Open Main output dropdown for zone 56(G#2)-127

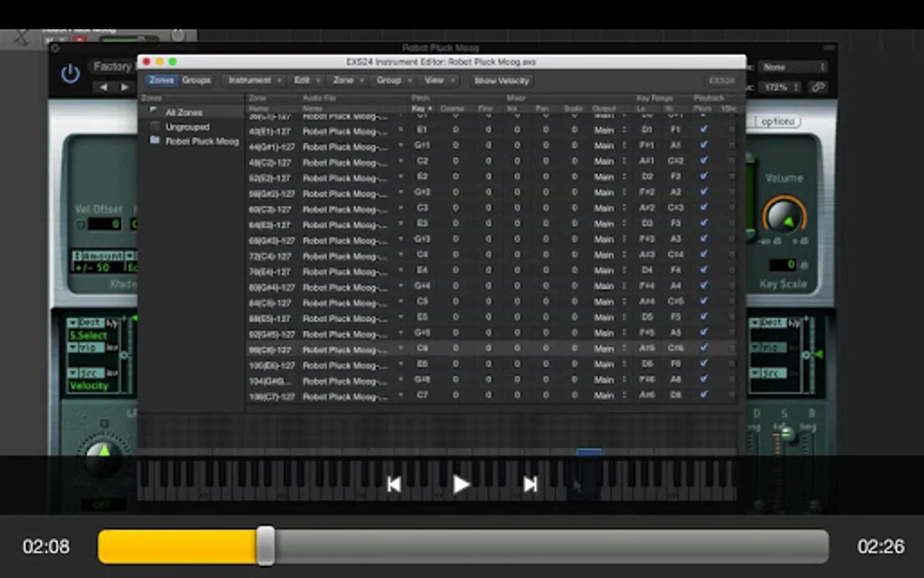tap(609, 193)
